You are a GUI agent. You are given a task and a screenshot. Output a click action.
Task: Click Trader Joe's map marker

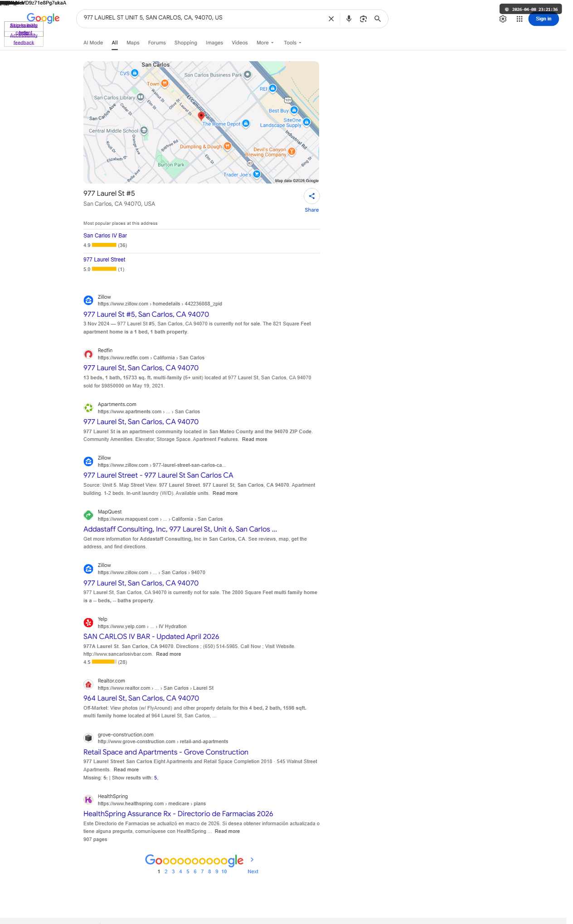[x=257, y=174]
